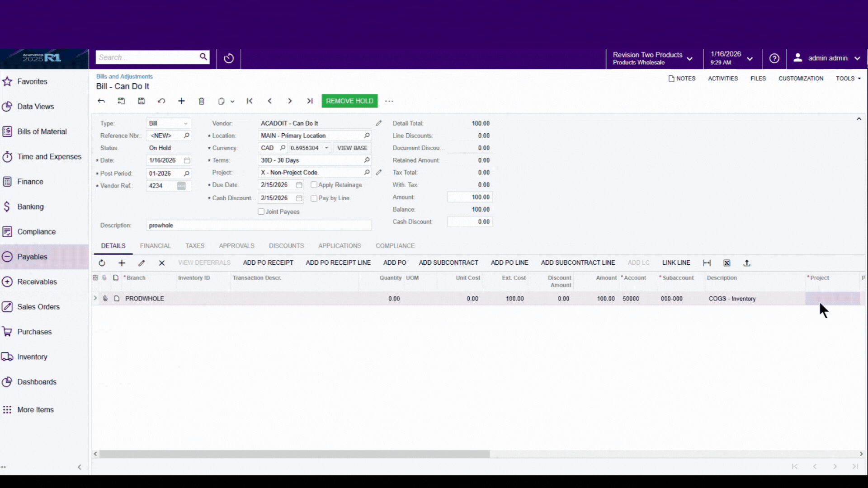Export the grid to Excel using the export icon

pos(726,263)
